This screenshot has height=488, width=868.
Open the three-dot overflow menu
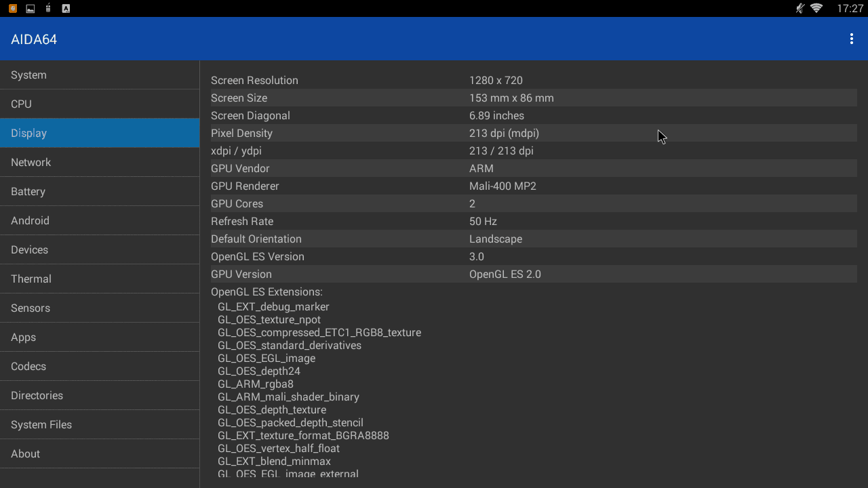click(852, 39)
